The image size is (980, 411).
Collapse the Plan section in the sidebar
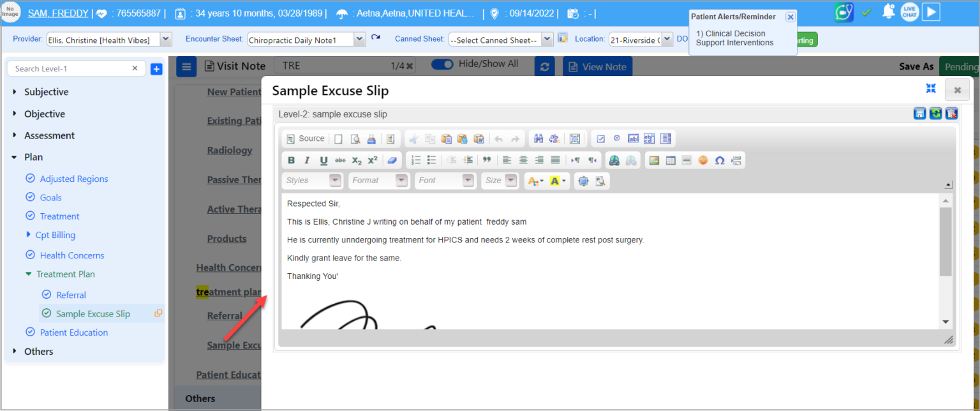coord(14,156)
